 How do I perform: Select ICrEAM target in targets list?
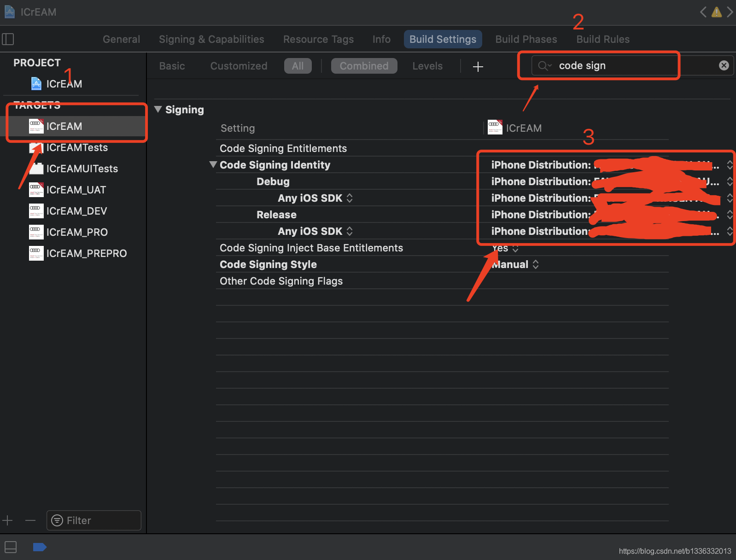pos(74,126)
